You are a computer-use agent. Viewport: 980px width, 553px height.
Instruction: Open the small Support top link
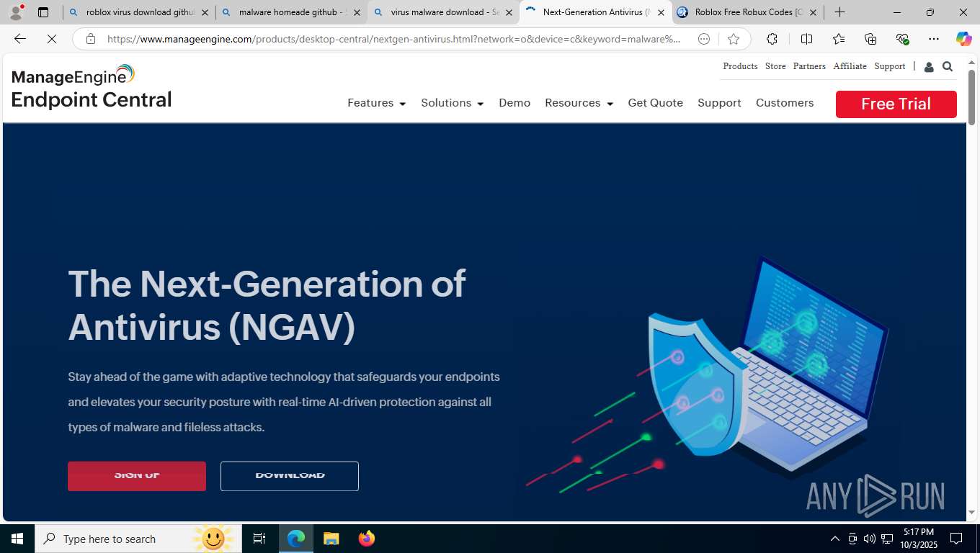889,66
